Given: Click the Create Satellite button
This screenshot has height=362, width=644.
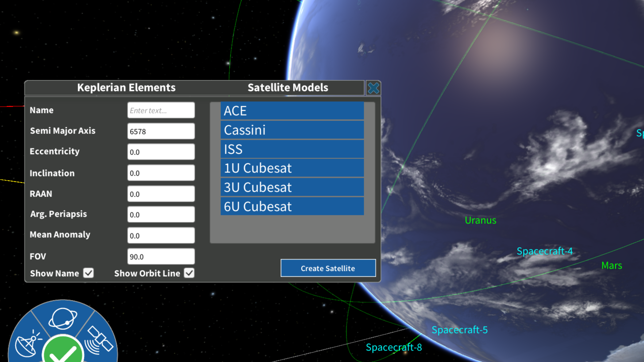Looking at the screenshot, I should 328,268.
